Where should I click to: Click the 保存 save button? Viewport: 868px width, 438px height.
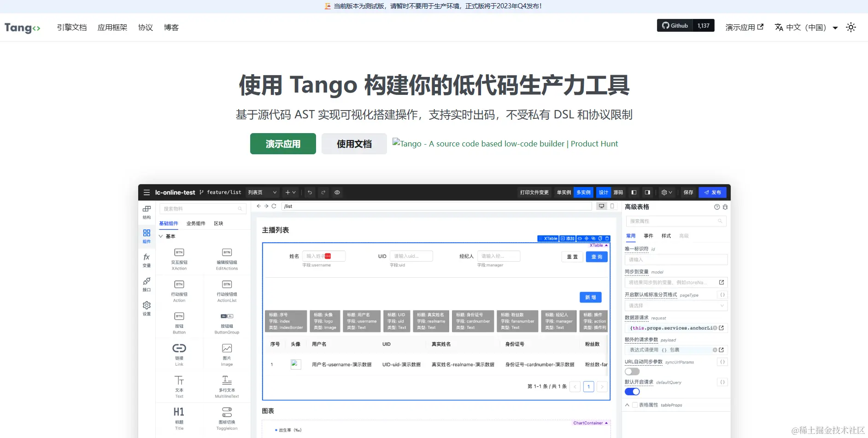click(x=688, y=193)
